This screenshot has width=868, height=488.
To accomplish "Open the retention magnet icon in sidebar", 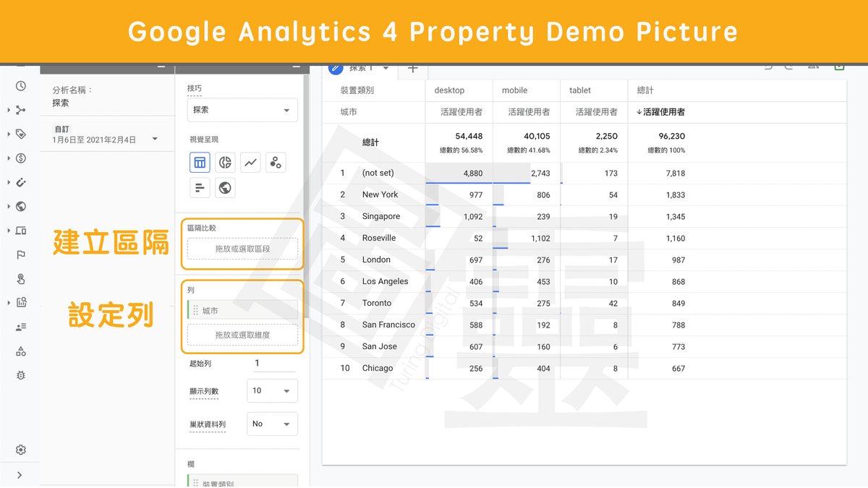I will click(21, 182).
